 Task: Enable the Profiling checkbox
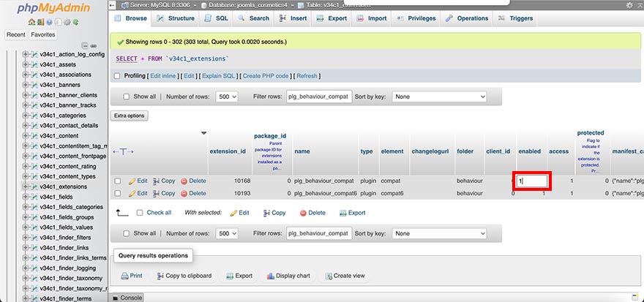(x=117, y=76)
